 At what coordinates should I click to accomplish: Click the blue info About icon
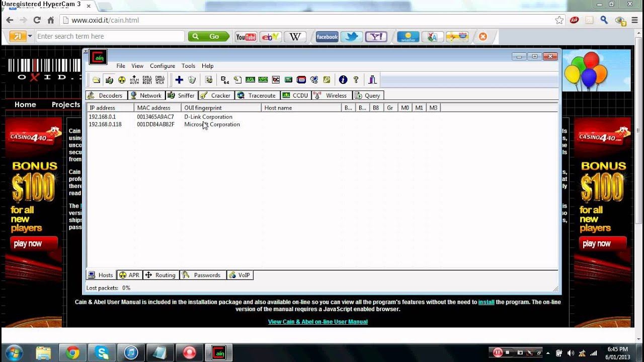(343, 80)
